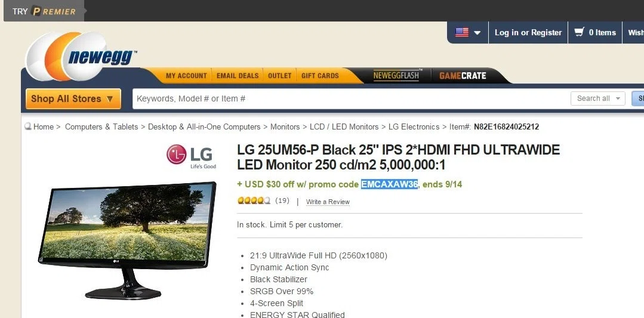Screen dimensions: 644x318
Task: Click the Newegg logo
Action: pos(81,56)
